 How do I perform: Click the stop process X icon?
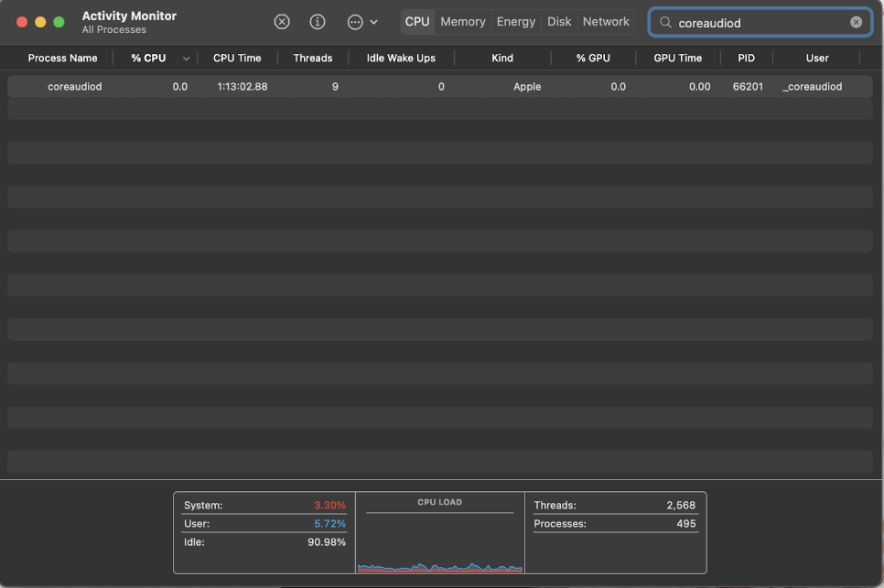click(282, 22)
